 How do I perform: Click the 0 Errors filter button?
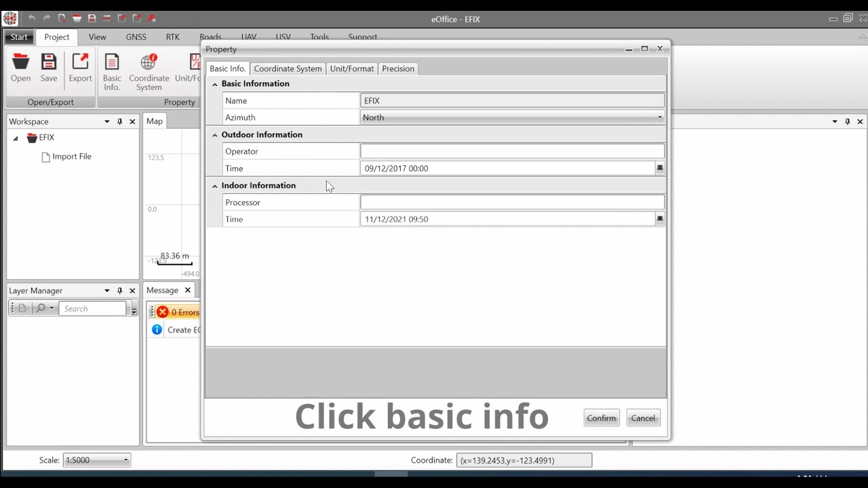coord(178,312)
